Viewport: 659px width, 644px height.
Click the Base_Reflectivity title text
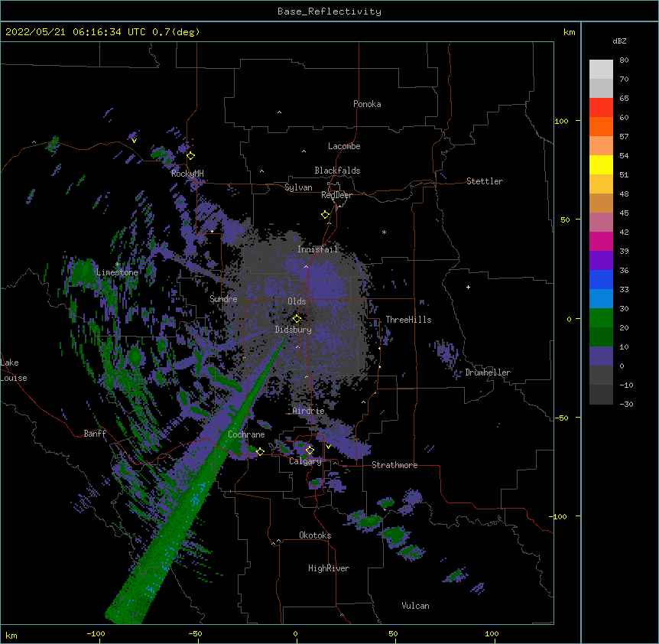tap(329, 11)
